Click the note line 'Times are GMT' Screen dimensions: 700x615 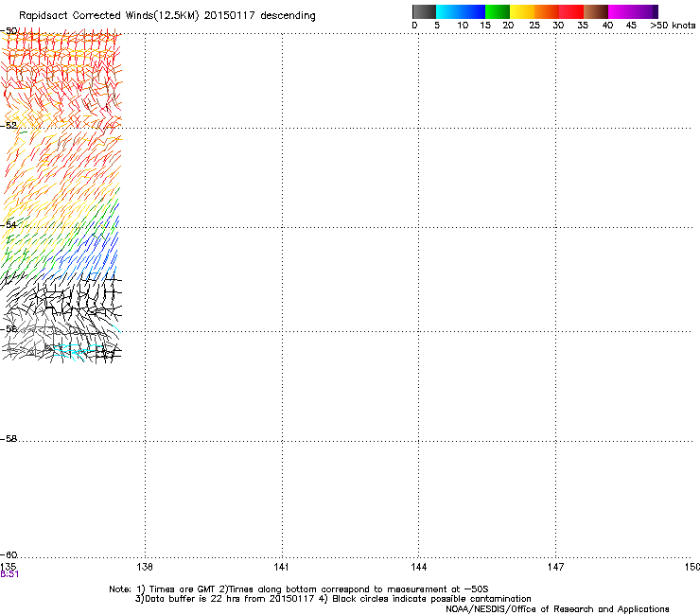pos(182,589)
